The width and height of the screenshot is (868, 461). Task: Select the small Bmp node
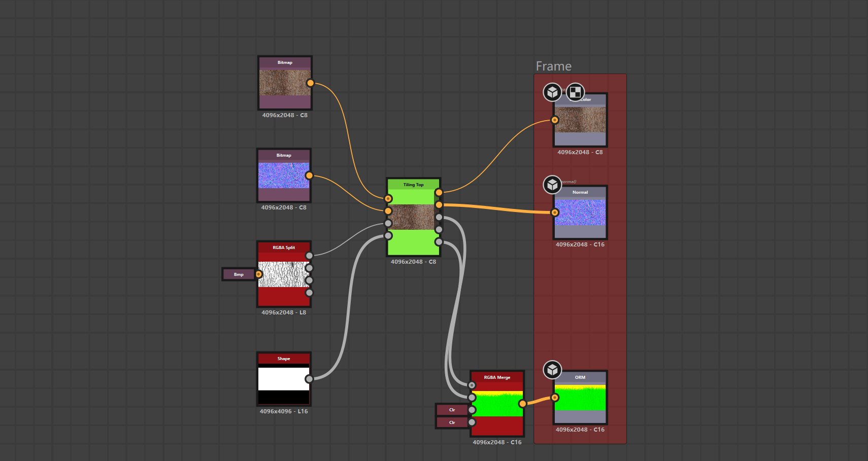[239, 274]
